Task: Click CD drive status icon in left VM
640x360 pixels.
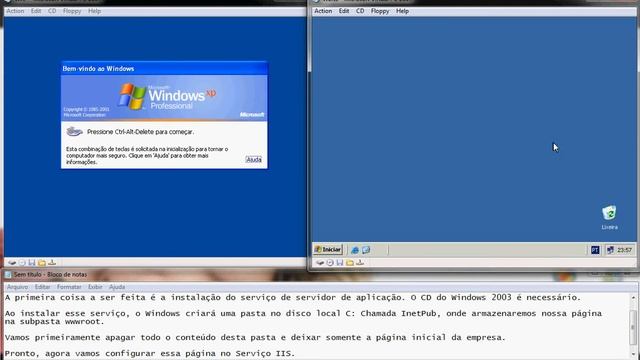Action: tap(22, 262)
